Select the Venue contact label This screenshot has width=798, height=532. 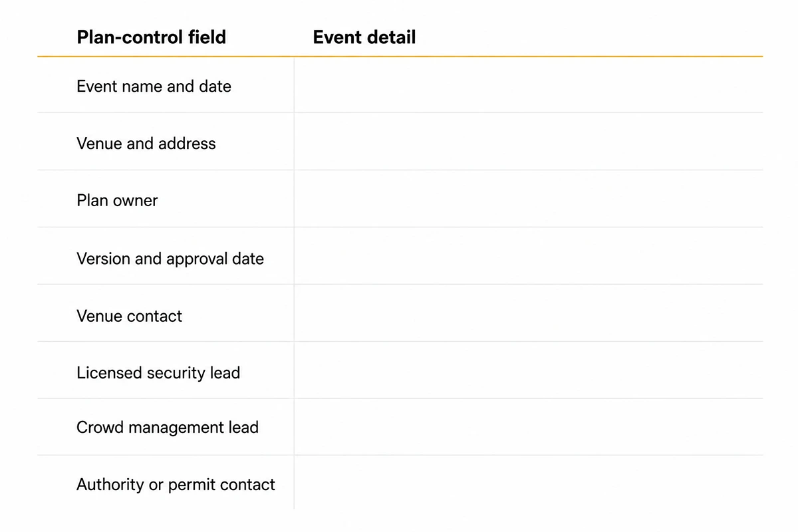pos(129,316)
